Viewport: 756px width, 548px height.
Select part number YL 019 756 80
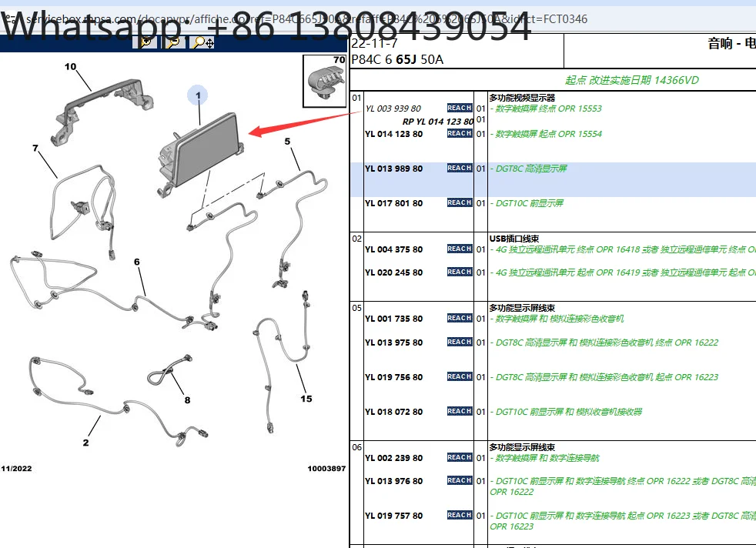[393, 377]
